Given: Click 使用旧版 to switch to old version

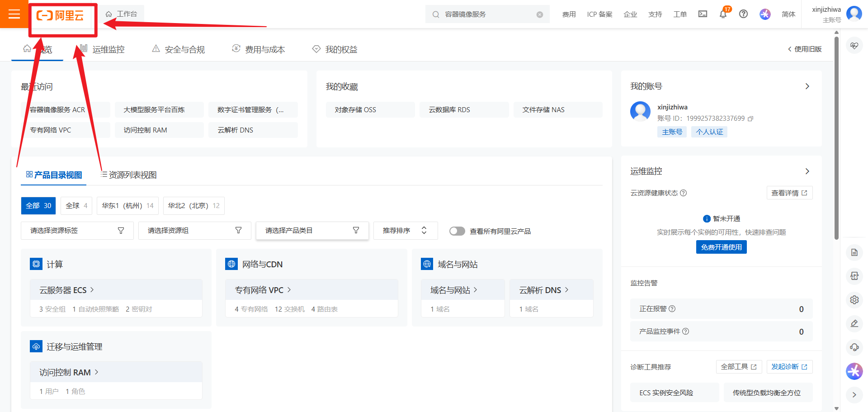Looking at the screenshot, I should [805, 49].
